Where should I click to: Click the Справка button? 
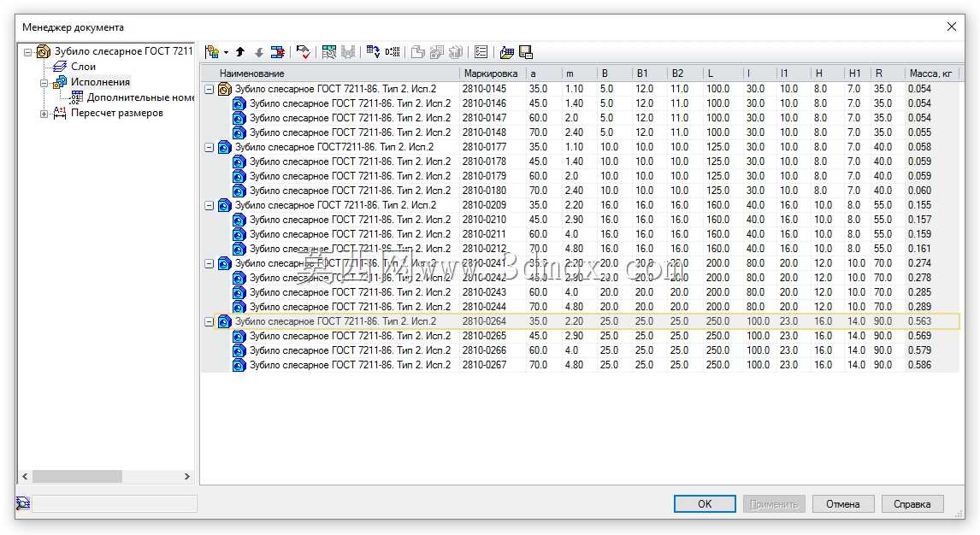pos(912,503)
